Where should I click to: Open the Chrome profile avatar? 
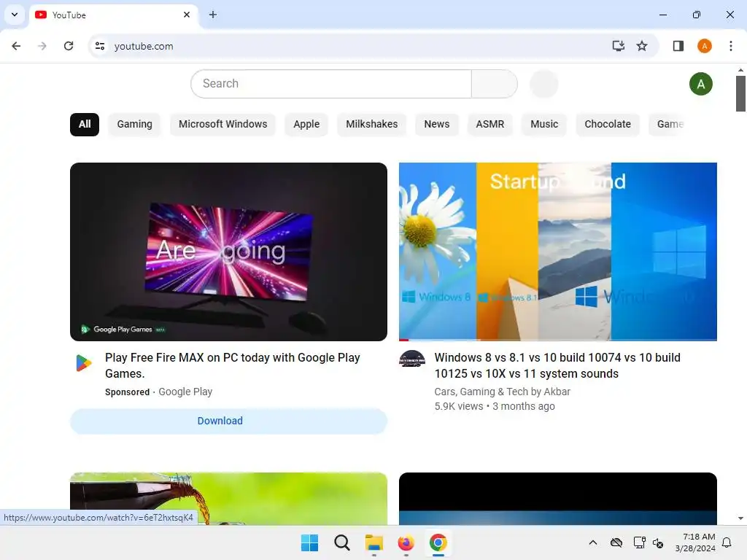[705, 46]
